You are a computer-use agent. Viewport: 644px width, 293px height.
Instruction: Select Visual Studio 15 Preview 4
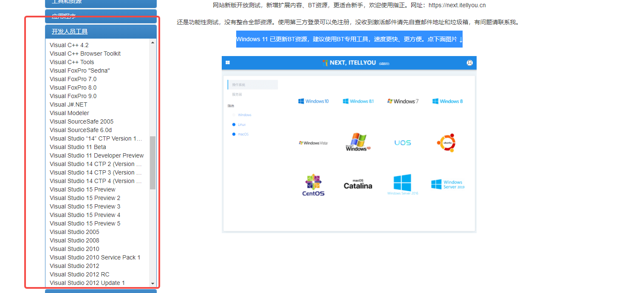(85, 215)
